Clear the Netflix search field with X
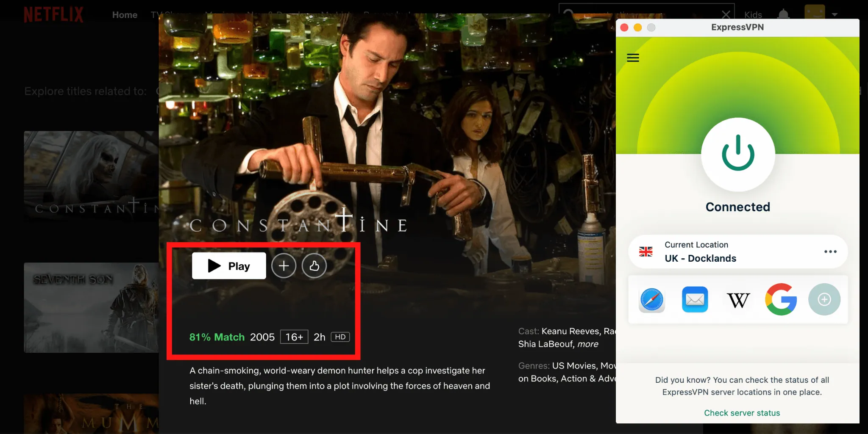The width and height of the screenshot is (868, 434). pos(726,14)
